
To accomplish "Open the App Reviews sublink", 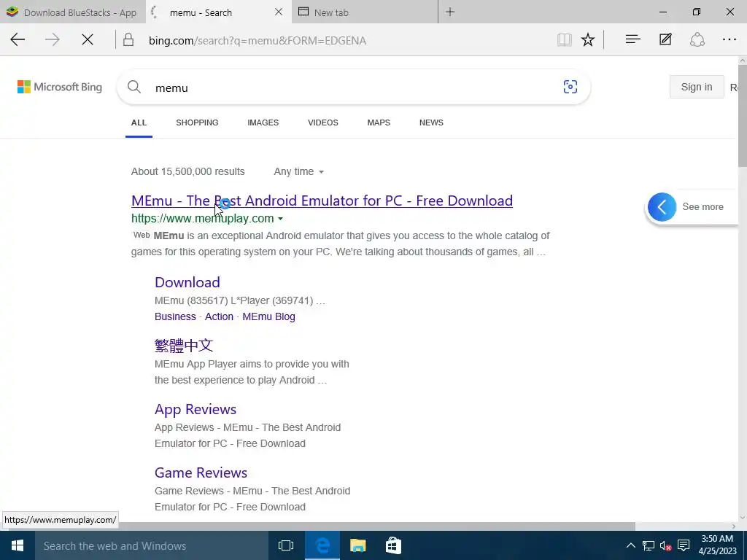I will [196, 409].
